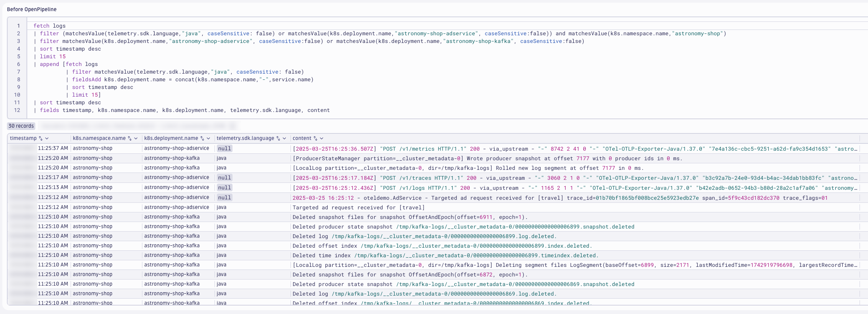The height and width of the screenshot is (314, 868).
Task: Click null badge in the 11:25:17 AM row
Action: 224,178
